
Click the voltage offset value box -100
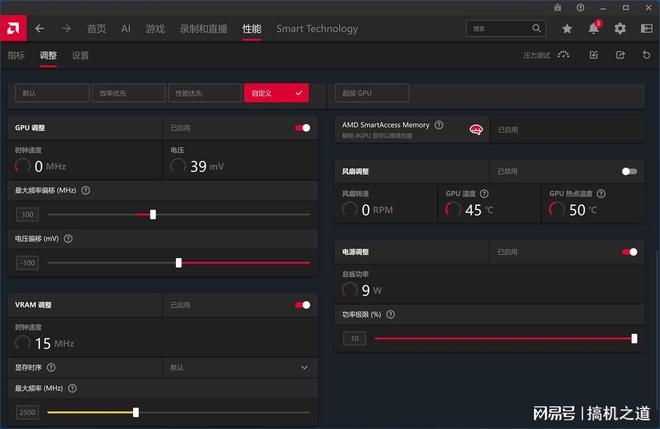pyautogui.click(x=27, y=263)
